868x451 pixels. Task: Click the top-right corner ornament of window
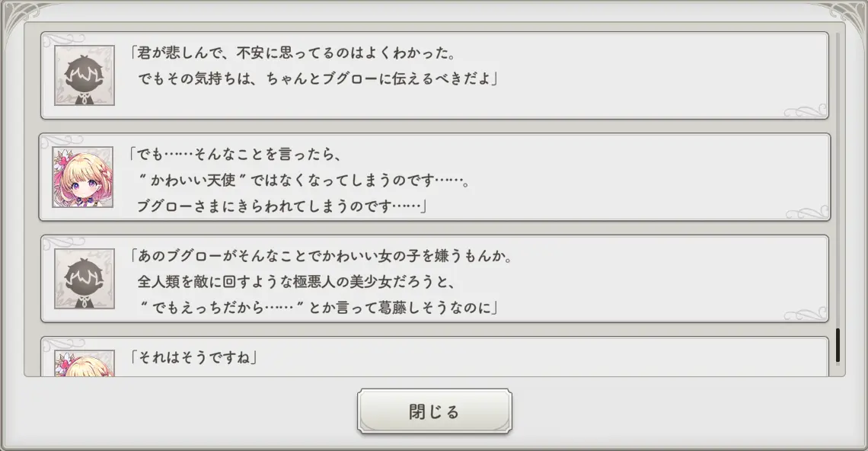(x=847, y=17)
